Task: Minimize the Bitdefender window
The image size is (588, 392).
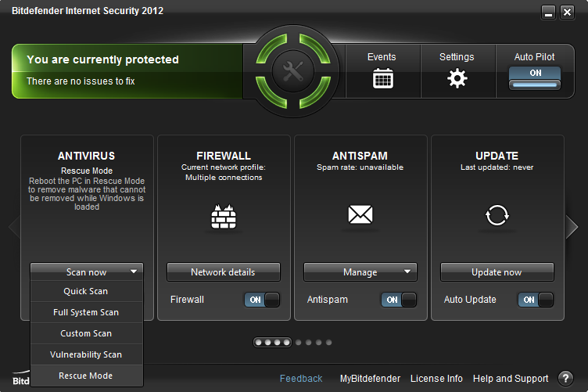Action: click(x=548, y=13)
